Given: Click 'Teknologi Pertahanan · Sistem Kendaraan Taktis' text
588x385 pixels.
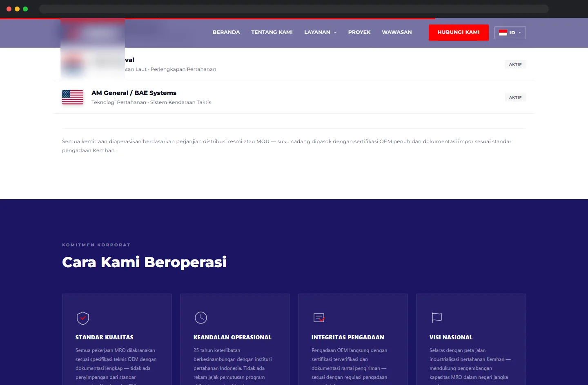Looking at the screenshot, I should pos(151,102).
